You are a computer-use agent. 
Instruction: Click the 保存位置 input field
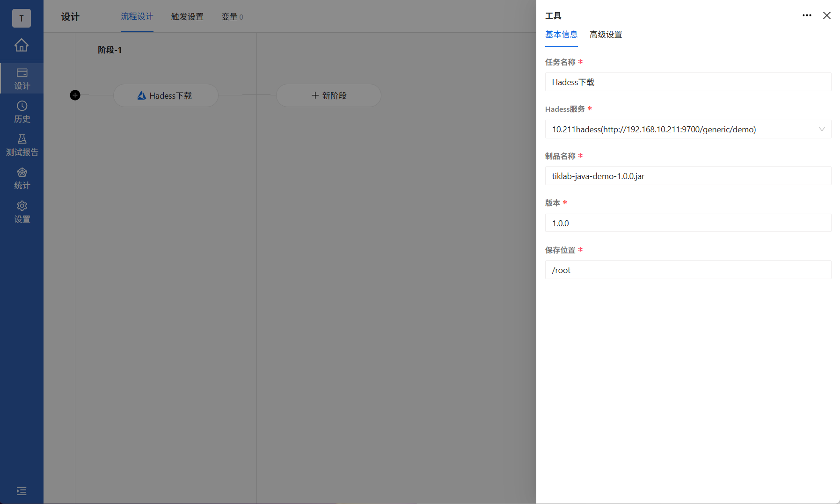pos(688,270)
